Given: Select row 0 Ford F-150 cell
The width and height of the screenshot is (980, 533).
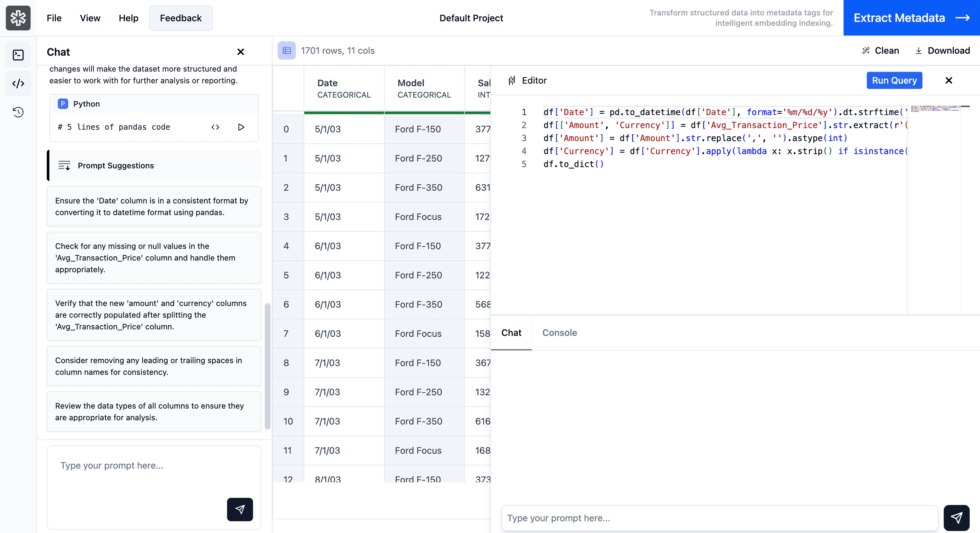Looking at the screenshot, I should 424,129.
